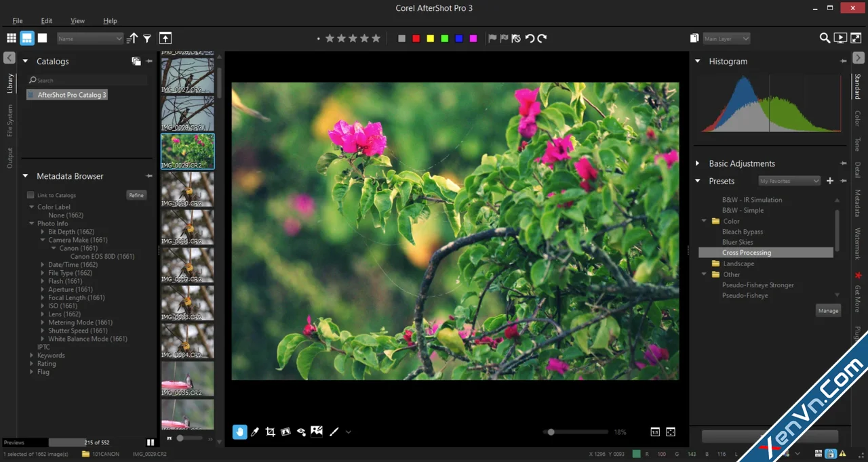The image size is (868, 462).
Task: Select the red-eye removal tool
Action: pyautogui.click(x=301, y=432)
